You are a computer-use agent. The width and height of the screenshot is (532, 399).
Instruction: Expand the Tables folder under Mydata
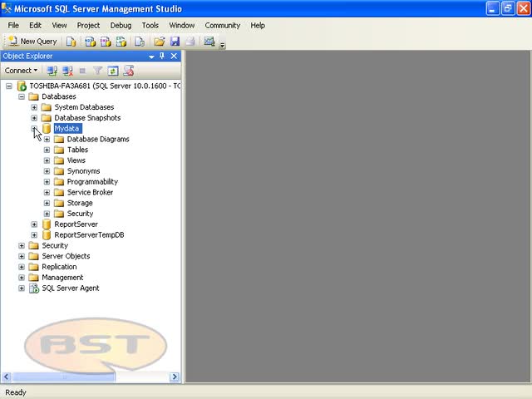coord(47,150)
